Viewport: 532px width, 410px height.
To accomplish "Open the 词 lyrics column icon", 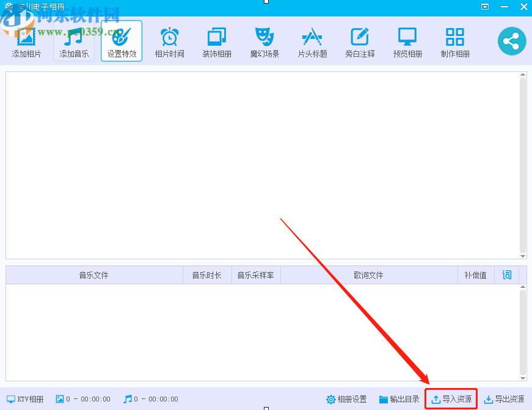I will (x=506, y=275).
